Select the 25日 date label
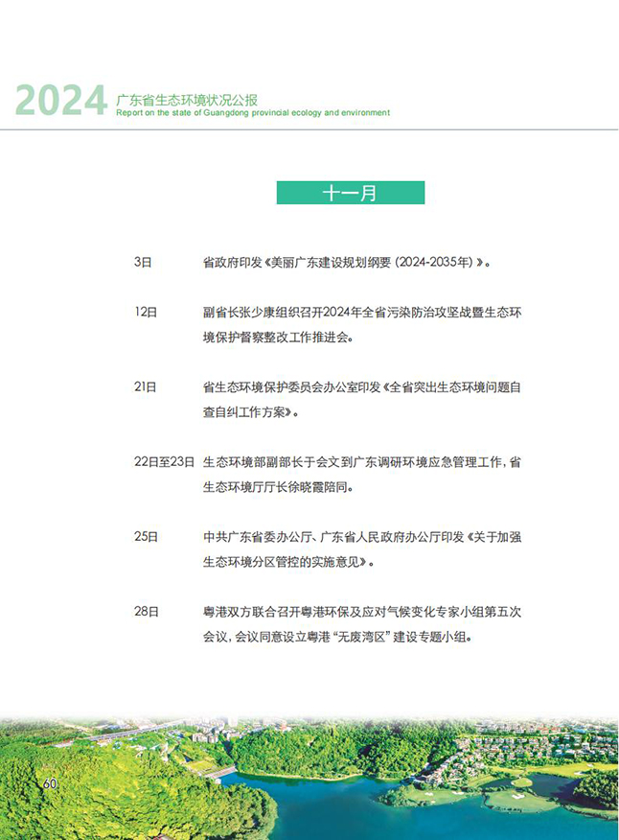The image size is (619, 840). (146, 536)
